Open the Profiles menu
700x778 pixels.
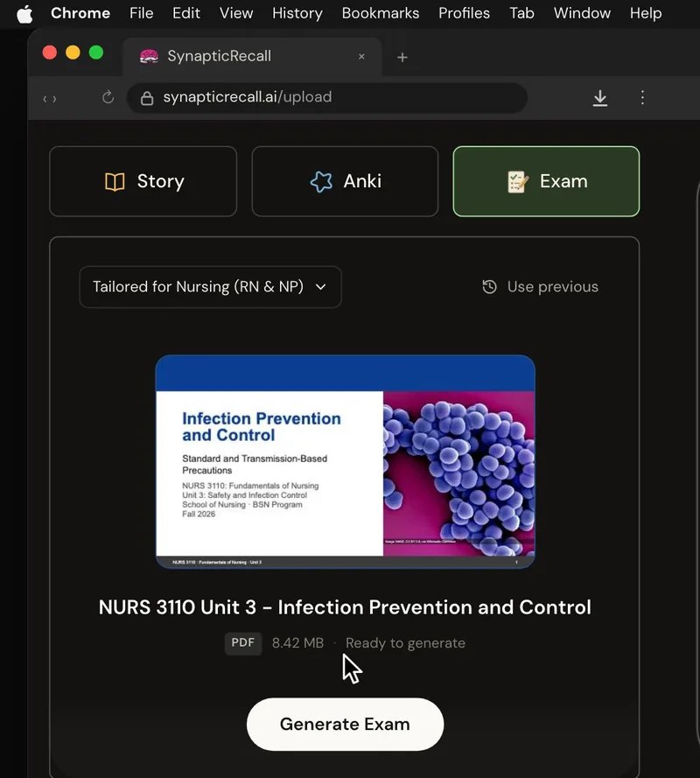click(464, 13)
